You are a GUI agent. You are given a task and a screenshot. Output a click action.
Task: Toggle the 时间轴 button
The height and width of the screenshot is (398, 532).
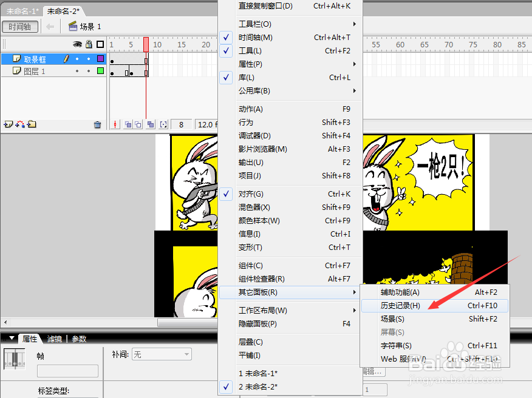click(x=19, y=27)
